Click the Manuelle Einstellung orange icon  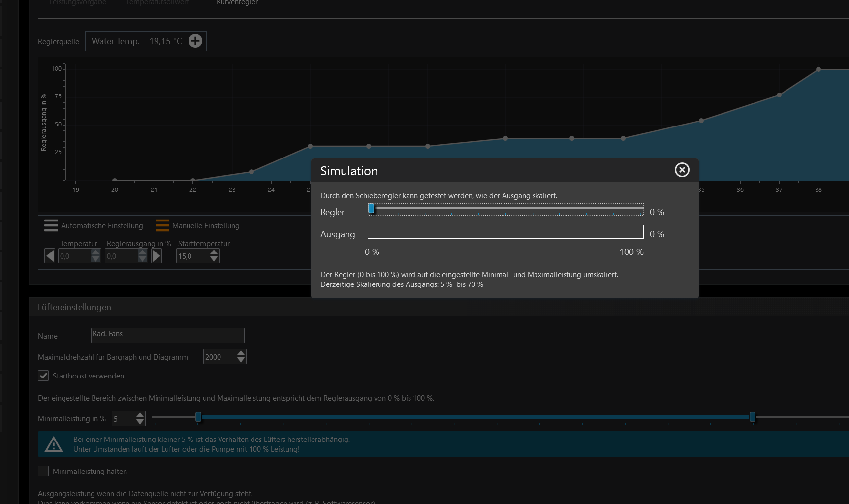(162, 225)
